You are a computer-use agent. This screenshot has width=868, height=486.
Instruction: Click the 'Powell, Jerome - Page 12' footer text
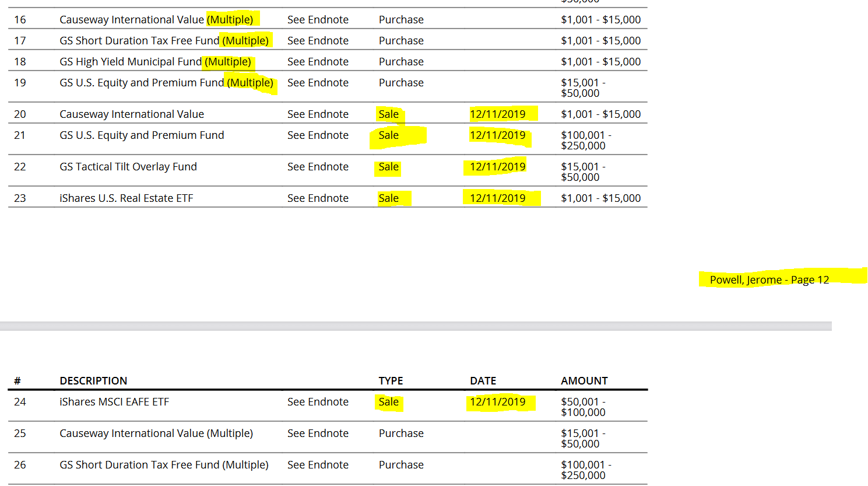point(769,280)
